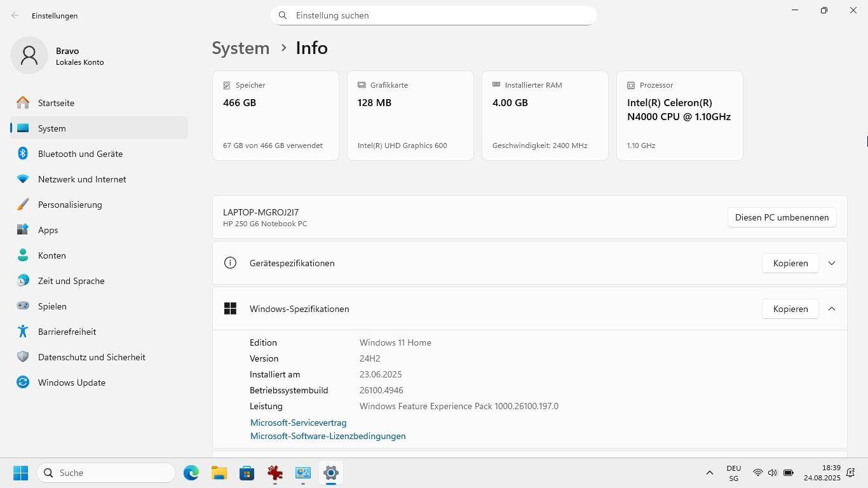Select Netzwerk und Internet in sidebar
Viewport: 868px width, 488px height.
(x=82, y=179)
